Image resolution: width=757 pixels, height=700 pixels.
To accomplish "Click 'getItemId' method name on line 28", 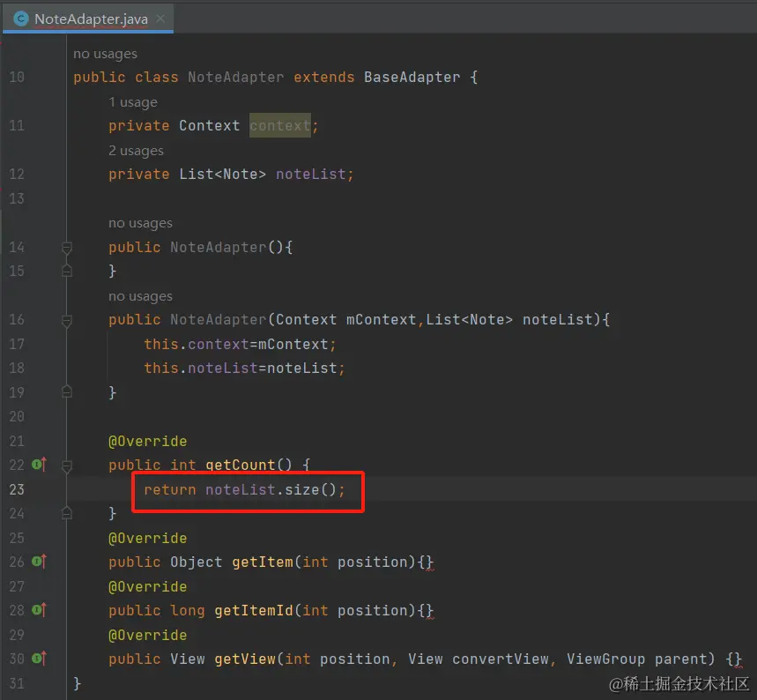I will 254,611.
